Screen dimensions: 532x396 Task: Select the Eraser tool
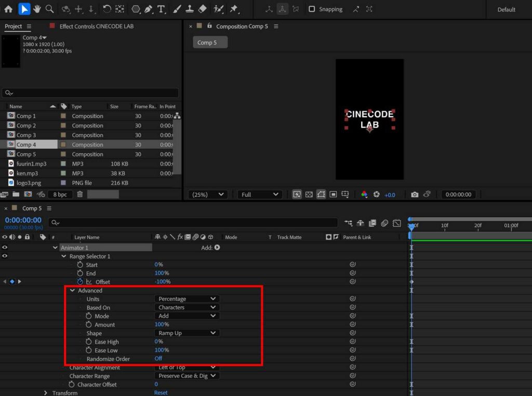(202, 9)
